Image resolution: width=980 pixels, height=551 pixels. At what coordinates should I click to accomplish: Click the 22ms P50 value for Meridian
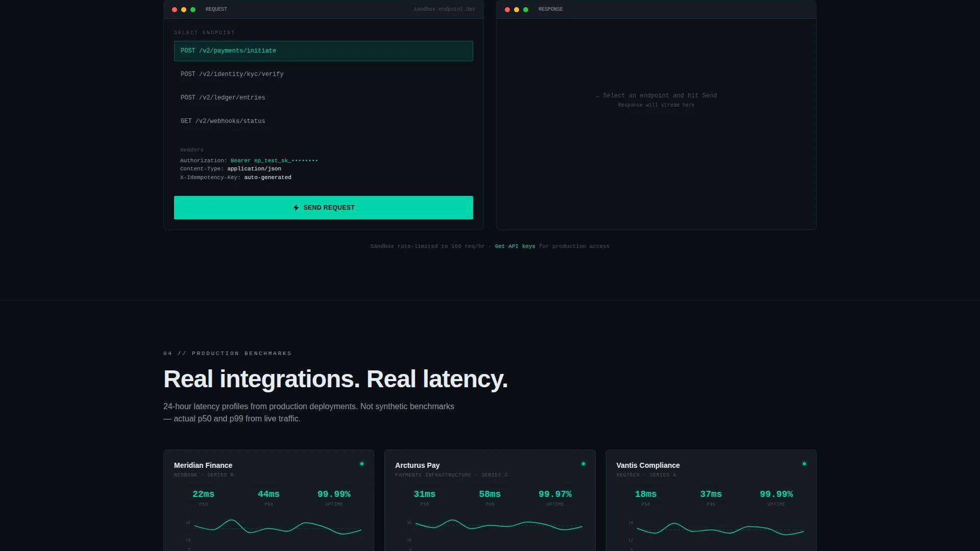click(x=203, y=494)
